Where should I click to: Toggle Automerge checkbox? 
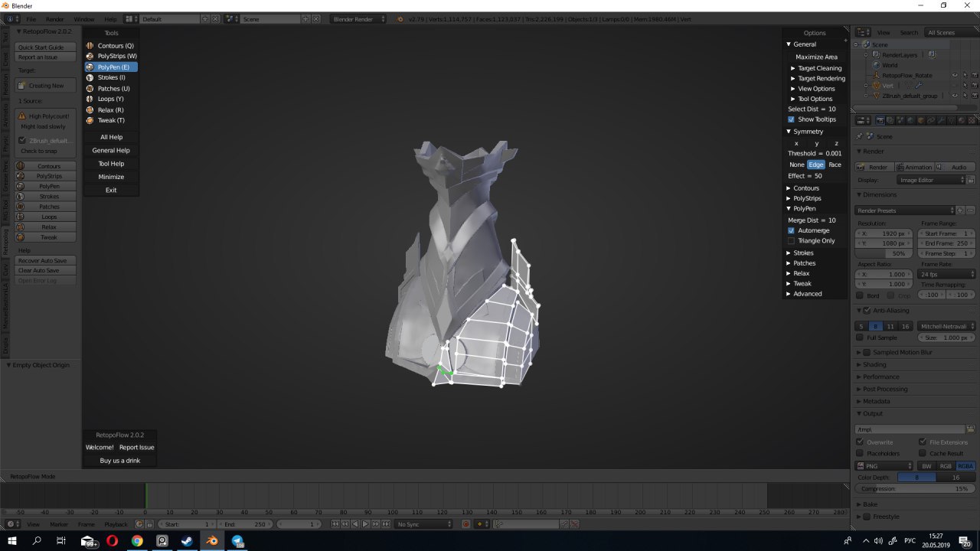pos(792,230)
